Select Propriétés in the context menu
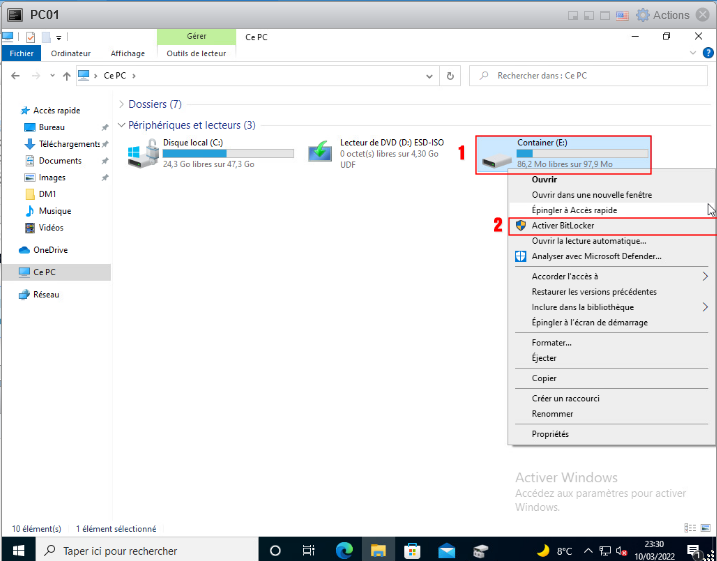 (x=550, y=434)
